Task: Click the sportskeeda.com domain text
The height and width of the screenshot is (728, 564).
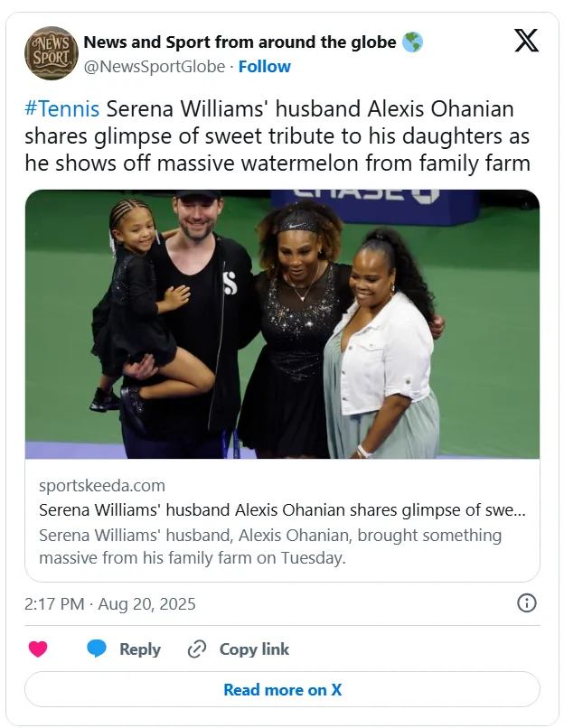Action: tap(102, 486)
